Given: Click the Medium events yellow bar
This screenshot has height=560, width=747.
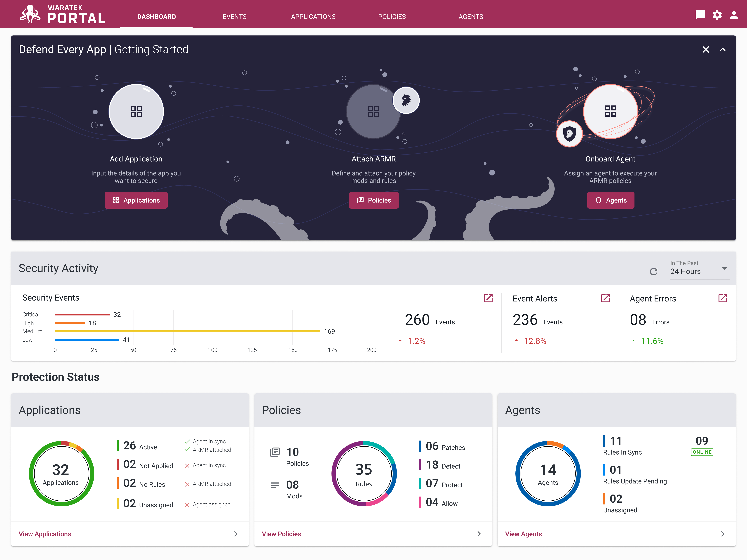Looking at the screenshot, I should coord(187,331).
